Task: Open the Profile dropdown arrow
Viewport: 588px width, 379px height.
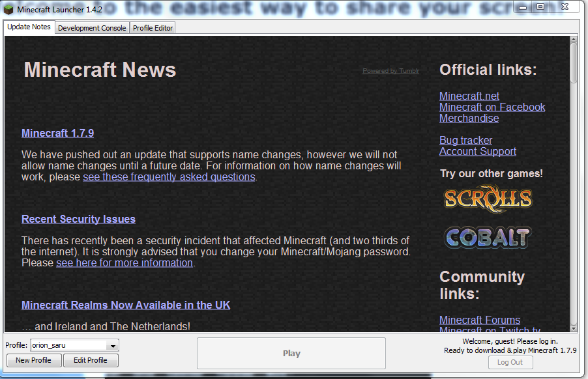Action: pyautogui.click(x=112, y=346)
